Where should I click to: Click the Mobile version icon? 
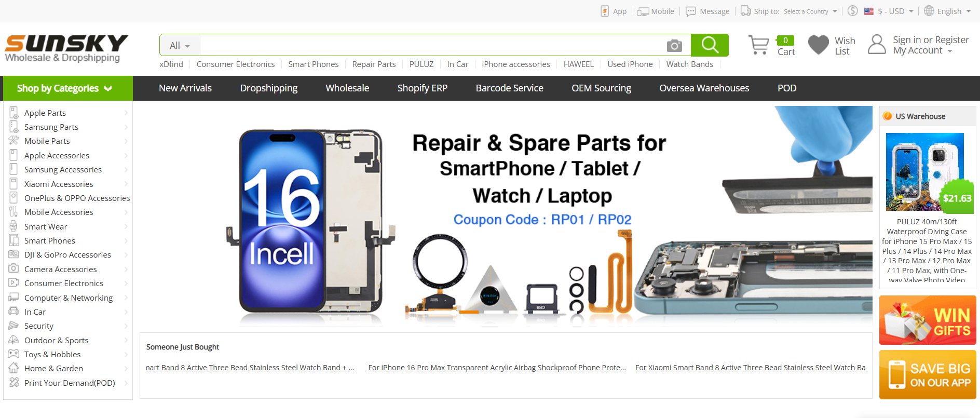(643, 11)
